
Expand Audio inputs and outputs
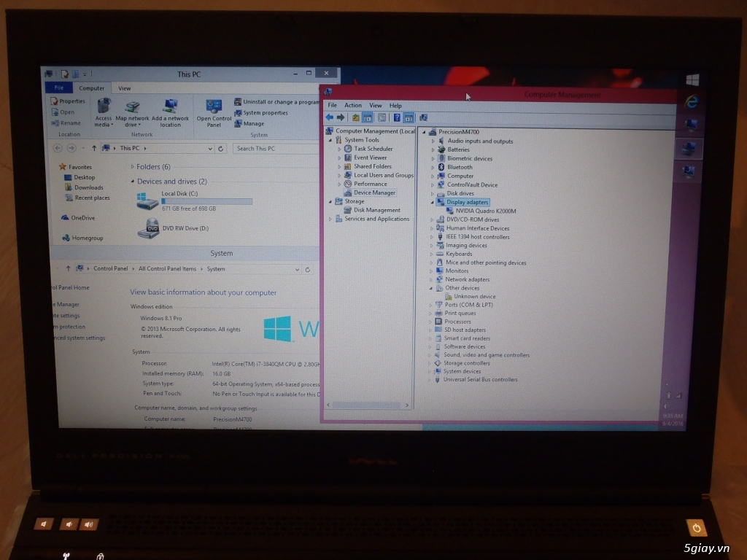(x=433, y=141)
